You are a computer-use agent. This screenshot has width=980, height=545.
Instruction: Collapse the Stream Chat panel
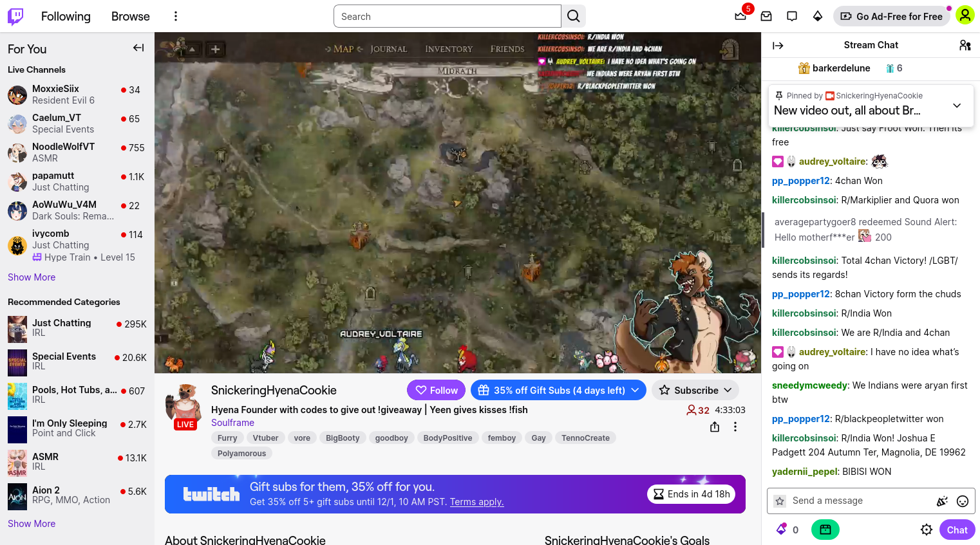(x=778, y=45)
